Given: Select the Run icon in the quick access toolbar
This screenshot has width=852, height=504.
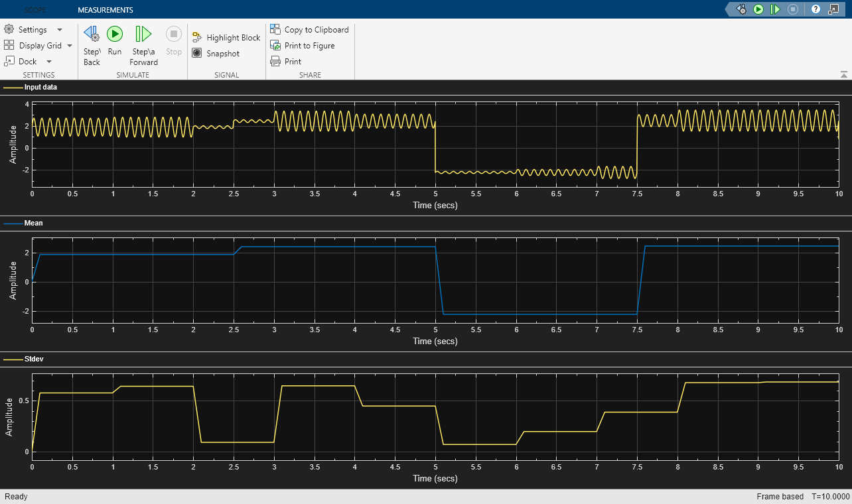Looking at the screenshot, I should click(x=758, y=9).
